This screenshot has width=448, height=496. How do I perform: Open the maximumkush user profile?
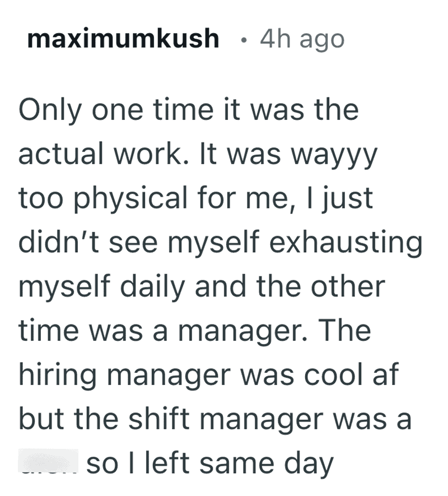(x=123, y=39)
